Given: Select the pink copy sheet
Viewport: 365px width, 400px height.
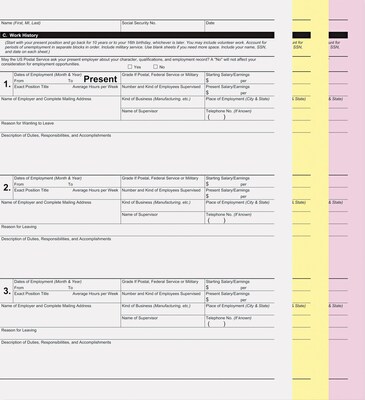Looking at the screenshot, I should click(347, 200).
